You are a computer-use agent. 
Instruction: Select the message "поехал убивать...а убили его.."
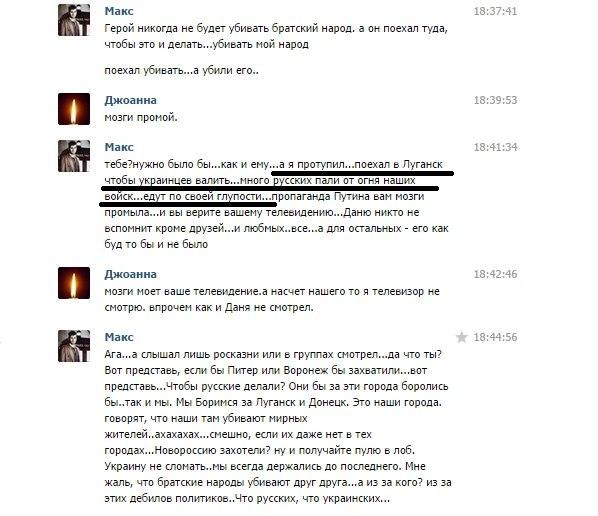coord(182,71)
